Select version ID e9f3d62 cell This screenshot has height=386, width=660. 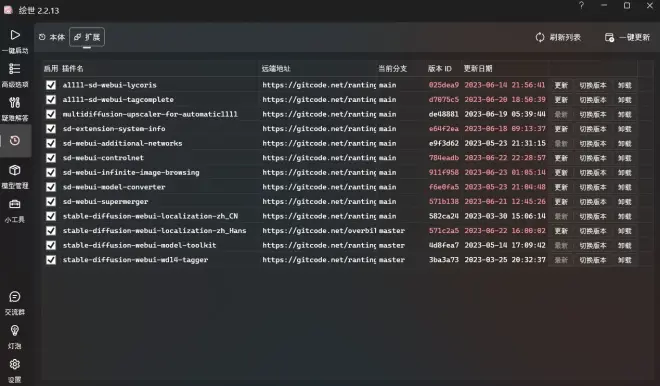click(444, 143)
